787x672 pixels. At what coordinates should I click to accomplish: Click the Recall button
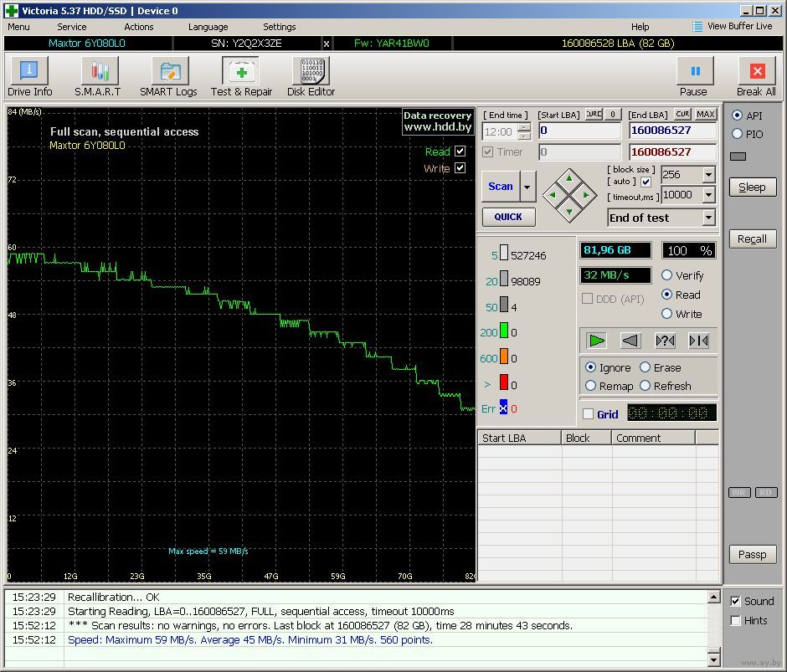pos(753,239)
